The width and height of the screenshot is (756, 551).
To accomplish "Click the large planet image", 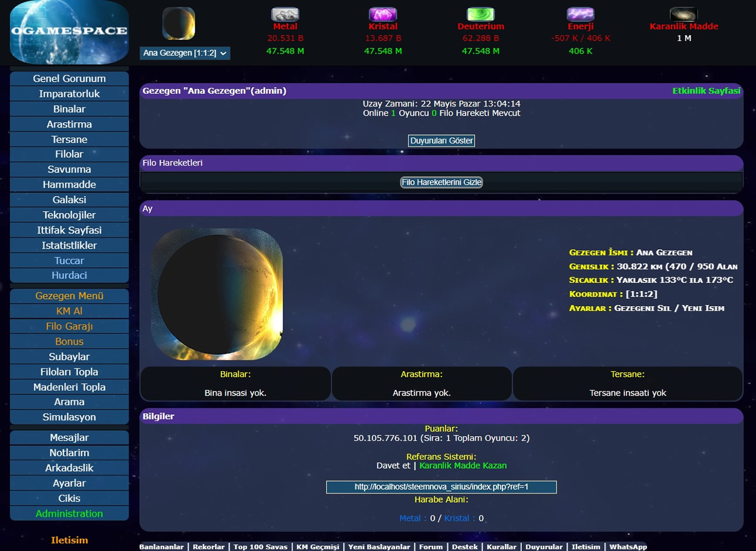I will pos(217,294).
